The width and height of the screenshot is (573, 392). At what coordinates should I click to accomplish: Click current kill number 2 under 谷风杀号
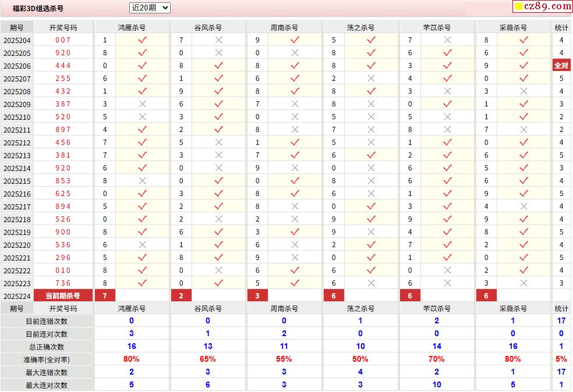tap(181, 295)
